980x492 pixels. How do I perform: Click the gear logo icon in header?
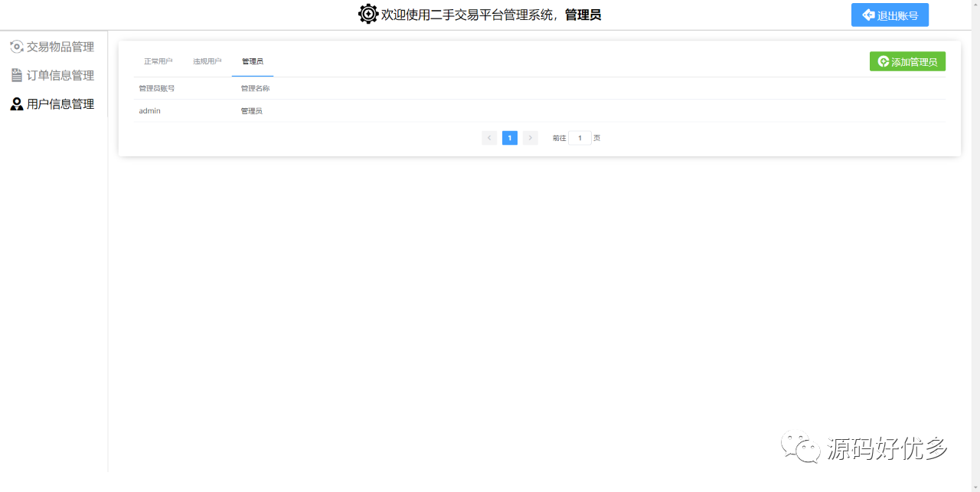368,14
